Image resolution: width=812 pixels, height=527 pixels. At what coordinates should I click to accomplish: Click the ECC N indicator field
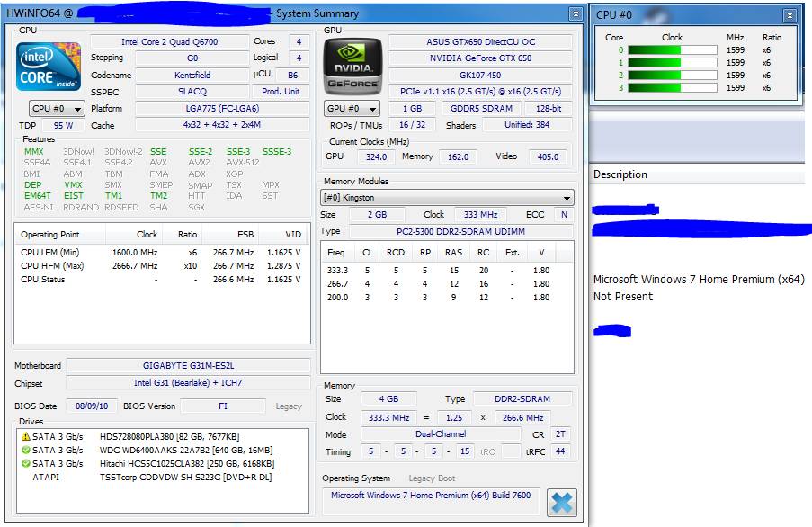pos(564,215)
